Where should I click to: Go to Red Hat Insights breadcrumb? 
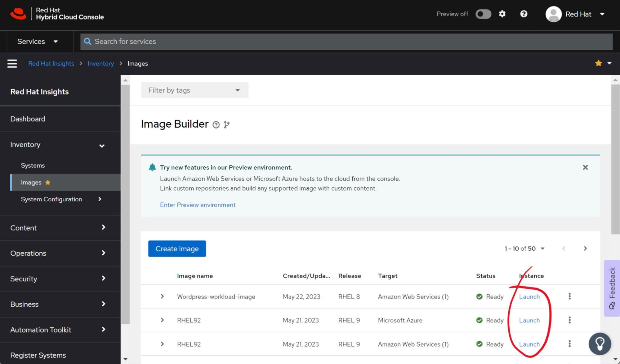(x=51, y=64)
